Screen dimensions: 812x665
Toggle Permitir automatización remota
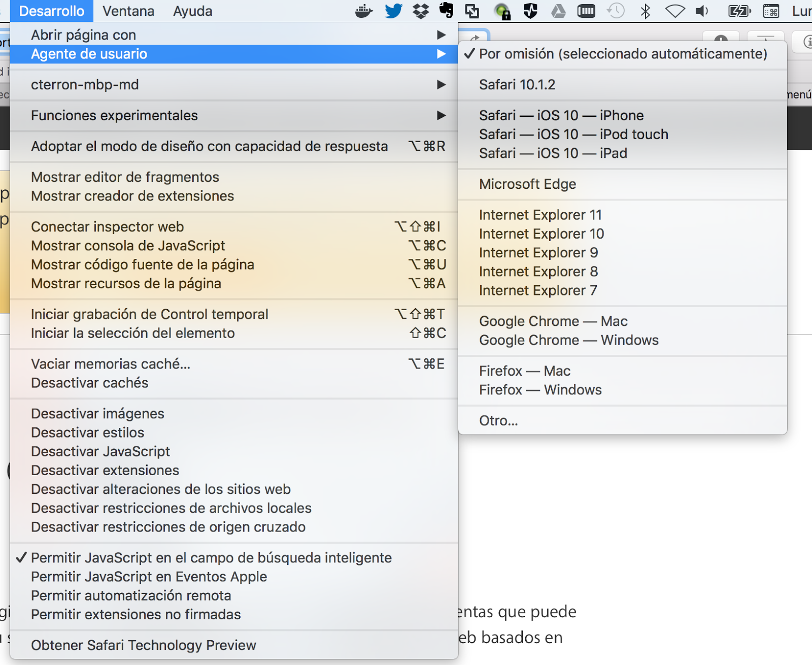(x=234, y=595)
